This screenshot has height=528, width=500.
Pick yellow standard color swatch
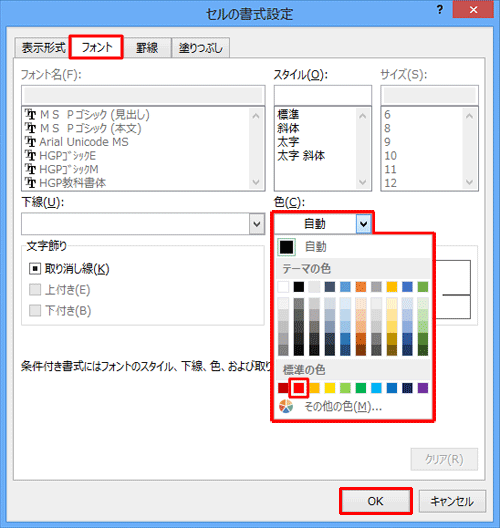pos(330,388)
